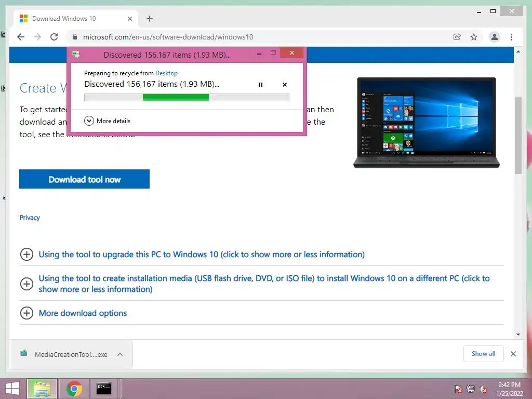
Task: Click Show all downloads
Action: pyautogui.click(x=484, y=354)
